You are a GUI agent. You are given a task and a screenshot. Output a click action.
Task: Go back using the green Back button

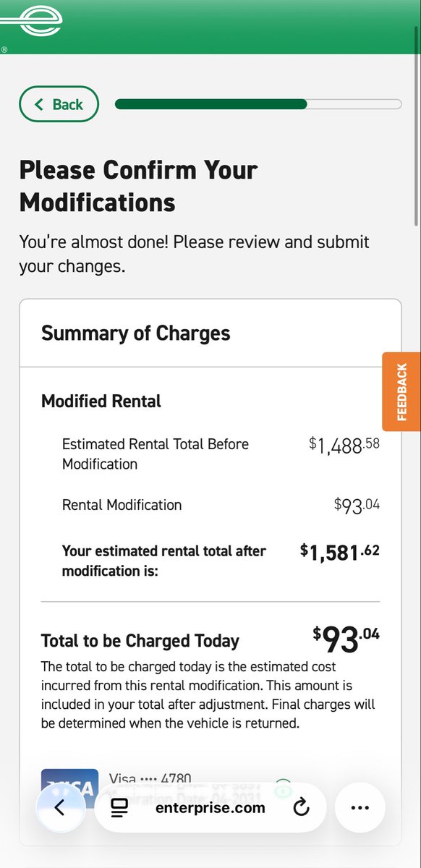point(59,104)
